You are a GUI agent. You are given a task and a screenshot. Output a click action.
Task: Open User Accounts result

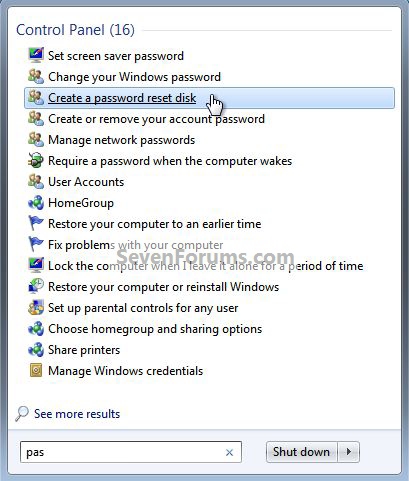point(86,182)
